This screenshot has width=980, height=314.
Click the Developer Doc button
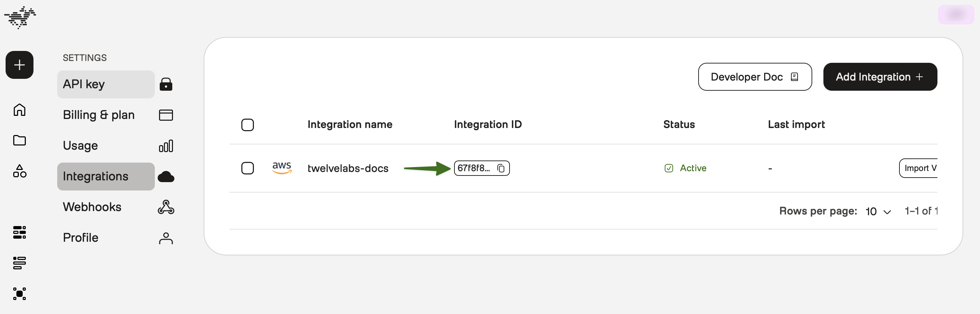(x=755, y=77)
